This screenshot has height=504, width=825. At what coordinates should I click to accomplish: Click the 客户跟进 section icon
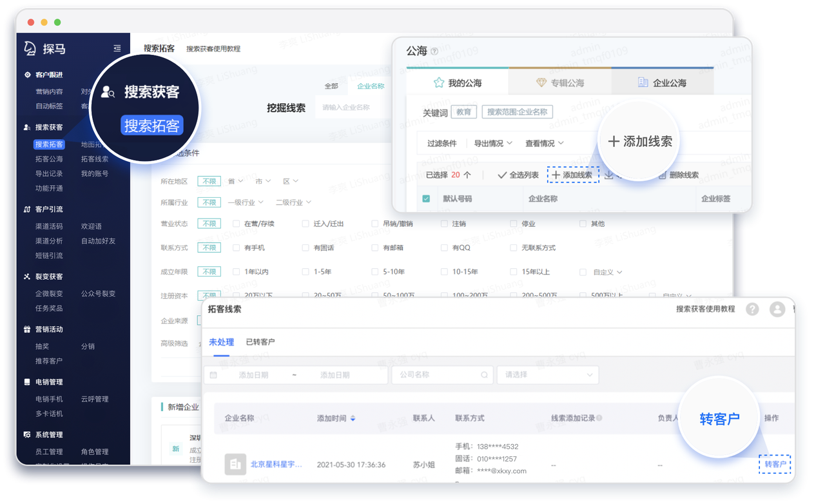tap(27, 75)
